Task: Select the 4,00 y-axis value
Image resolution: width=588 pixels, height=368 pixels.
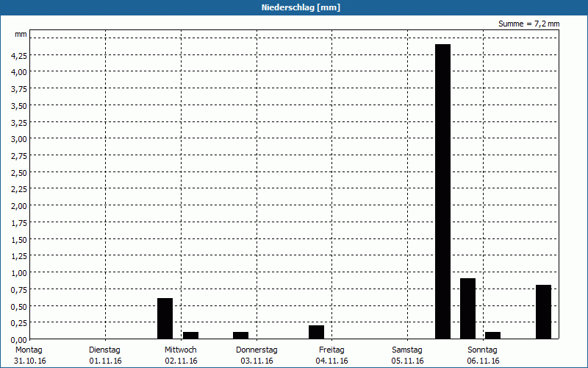Action: tap(19, 72)
